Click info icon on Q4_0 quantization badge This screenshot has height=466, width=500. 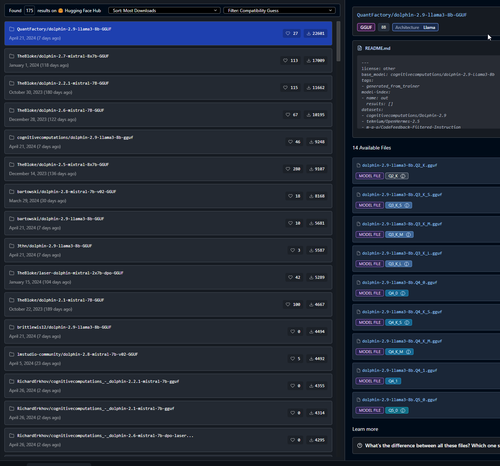pos(403,293)
